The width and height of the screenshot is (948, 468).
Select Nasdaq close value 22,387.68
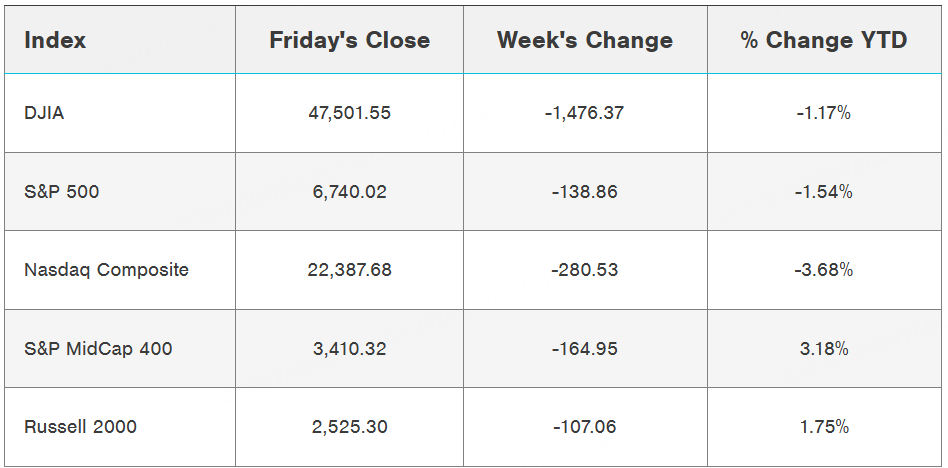coord(349,270)
